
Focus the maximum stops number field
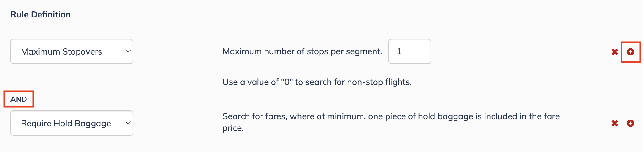click(410, 51)
